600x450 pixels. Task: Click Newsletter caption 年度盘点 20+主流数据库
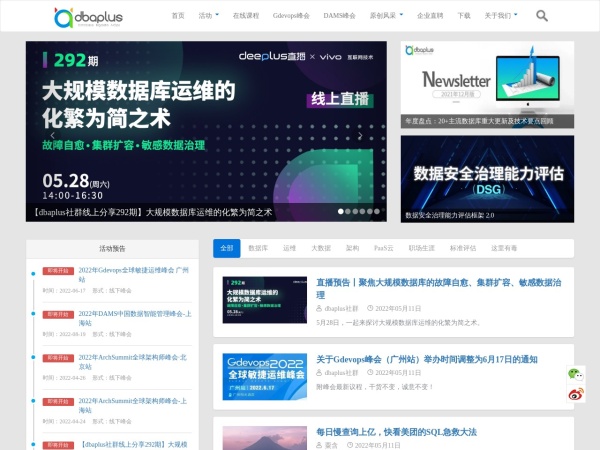point(479,121)
